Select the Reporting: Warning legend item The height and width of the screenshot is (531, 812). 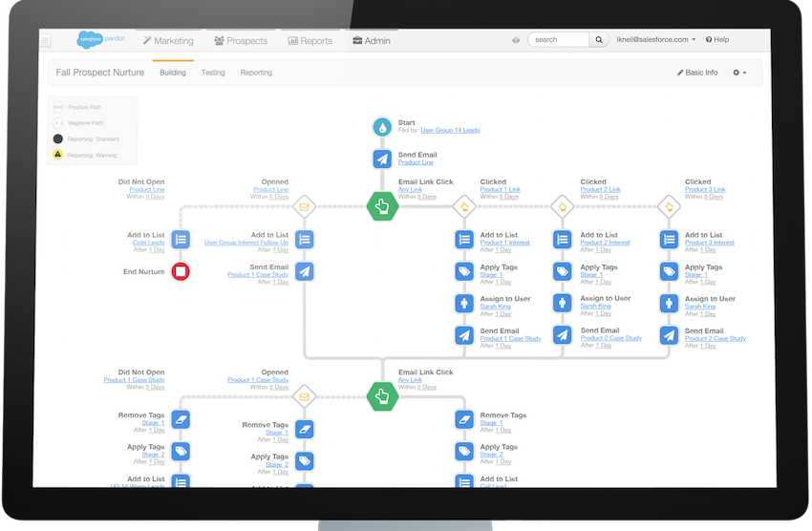[x=85, y=155]
